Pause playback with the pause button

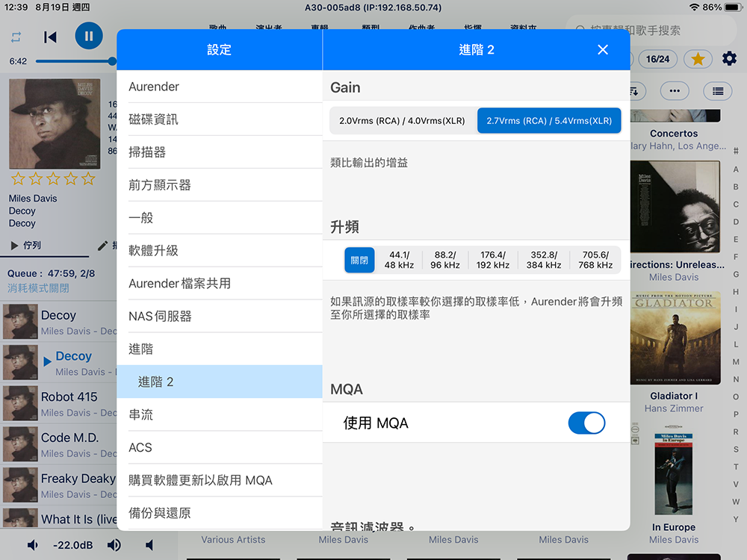(x=89, y=36)
